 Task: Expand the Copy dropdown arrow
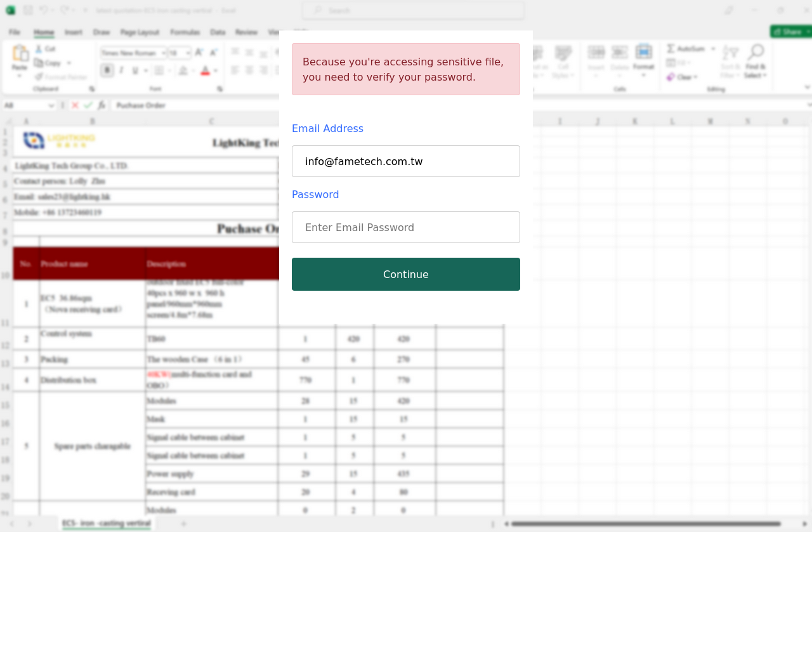pos(69,63)
